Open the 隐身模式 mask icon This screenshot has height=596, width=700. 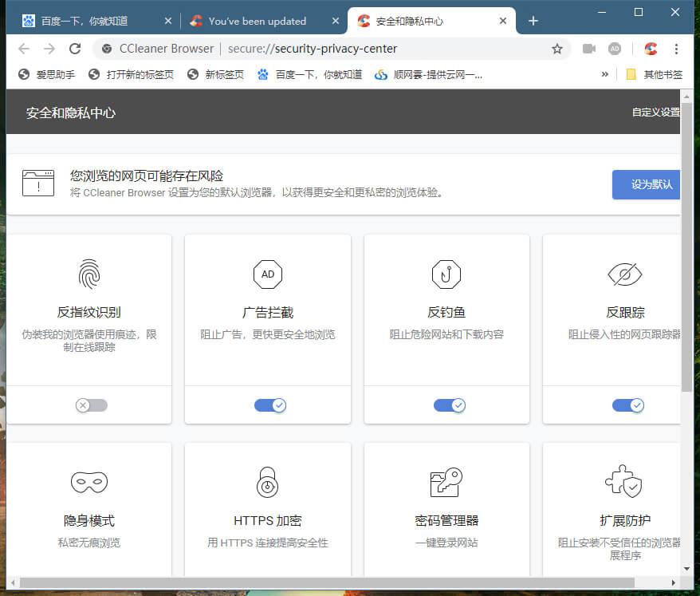(x=89, y=482)
